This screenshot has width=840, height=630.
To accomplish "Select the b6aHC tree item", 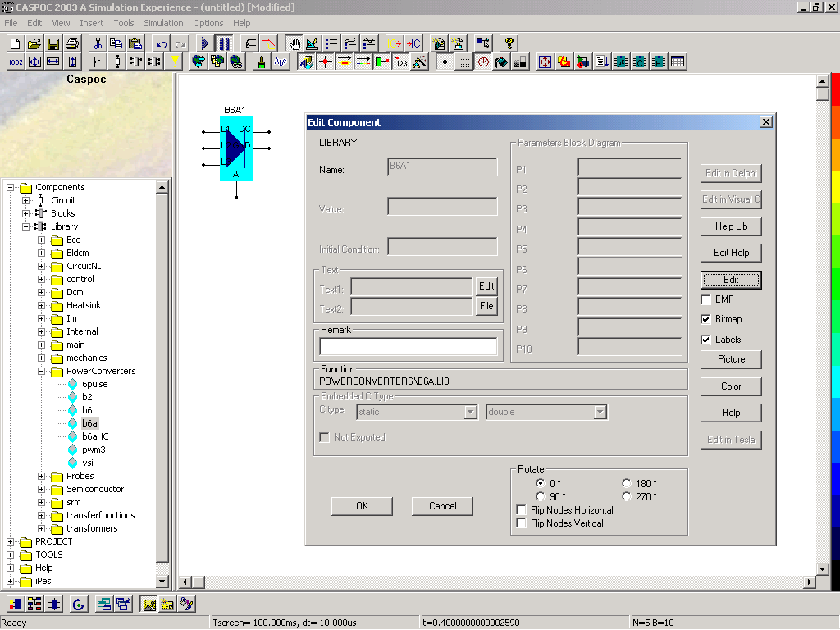I will pyautogui.click(x=95, y=436).
